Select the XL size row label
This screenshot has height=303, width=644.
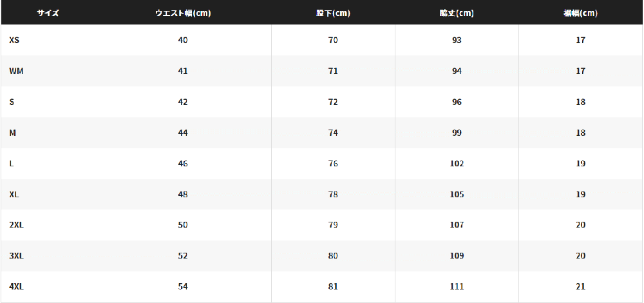pos(14,194)
